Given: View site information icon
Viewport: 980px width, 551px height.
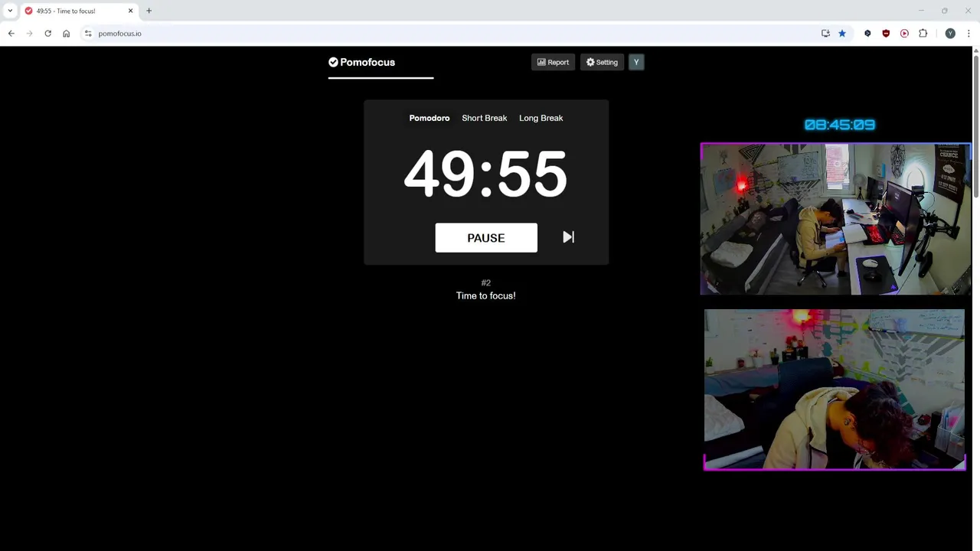Looking at the screenshot, I should (88, 34).
